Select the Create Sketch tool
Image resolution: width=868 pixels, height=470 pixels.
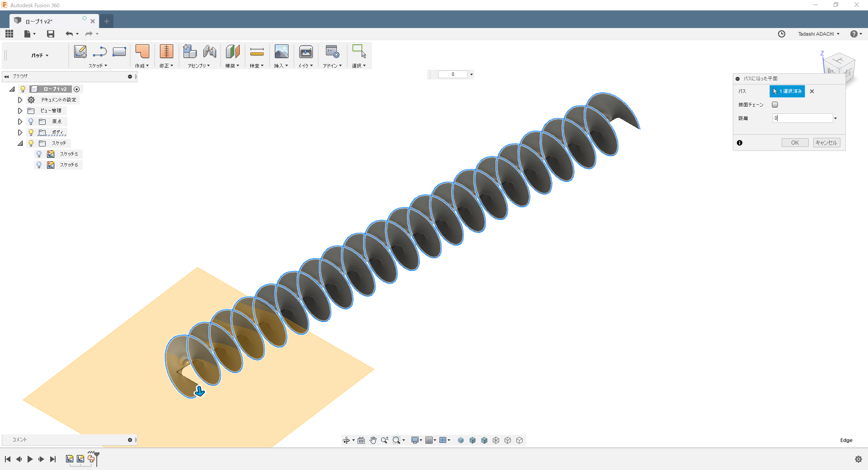pyautogui.click(x=80, y=52)
